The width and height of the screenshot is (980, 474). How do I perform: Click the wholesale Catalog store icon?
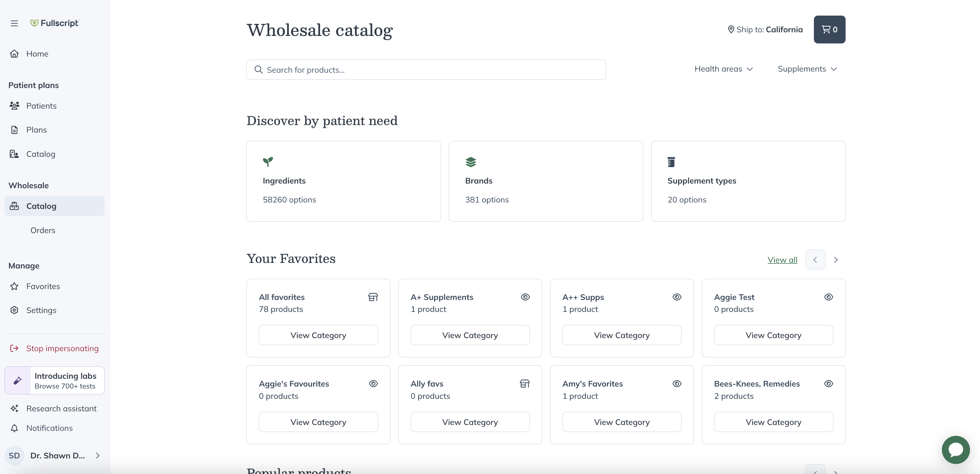tap(14, 206)
